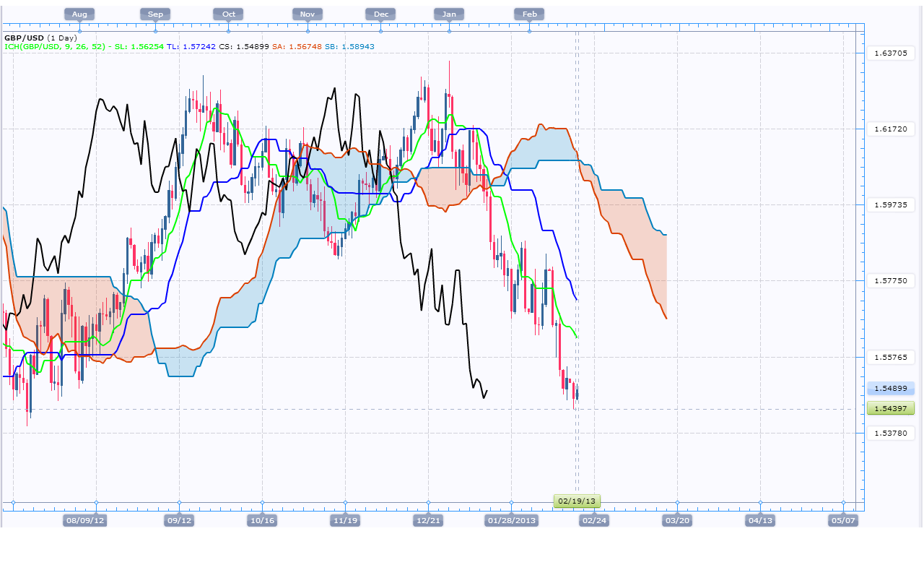924x565 pixels.
Task: Select the 05/07 date label
Action: tap(843, 520)
